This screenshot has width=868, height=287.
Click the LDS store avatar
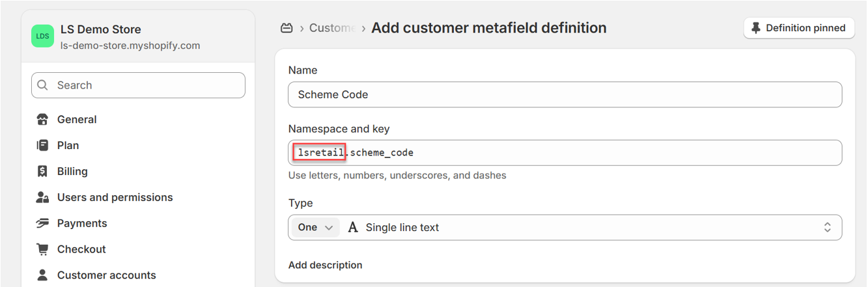pyautogui.click(x=42, y=36)
